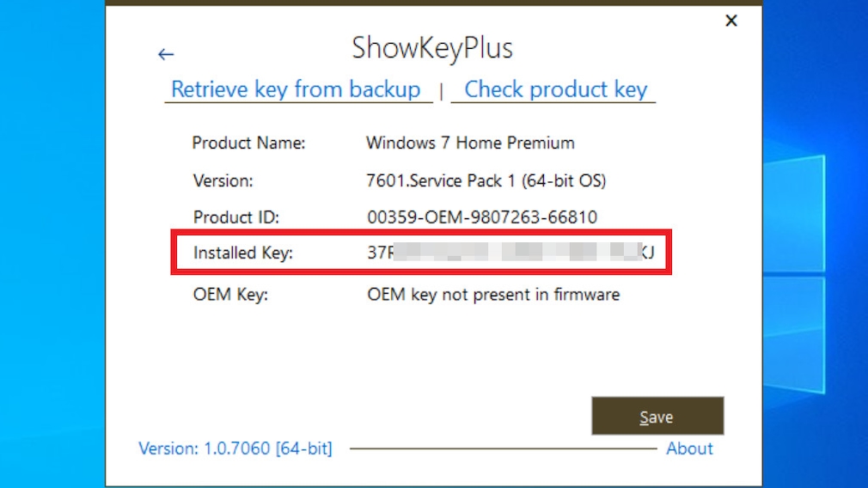Viewport: 868px width, 488px height.
Task: Open Retrieve key from backup
Action: point(296,89)
